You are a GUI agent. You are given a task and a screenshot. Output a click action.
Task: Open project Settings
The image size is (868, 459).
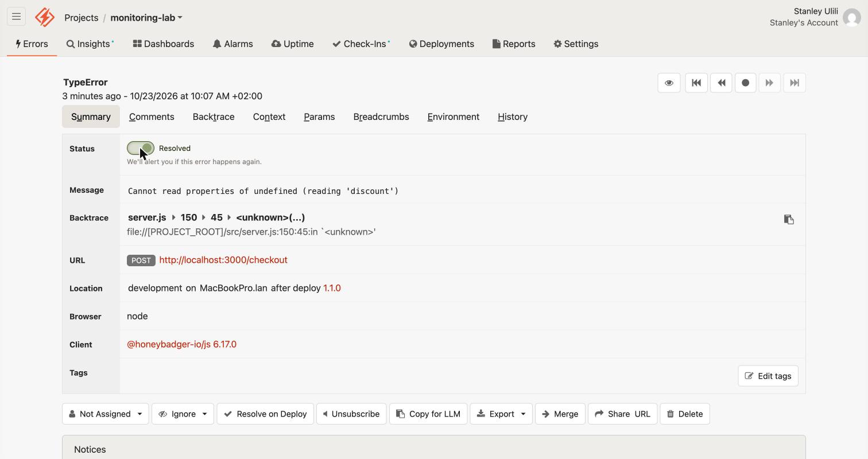(x=576, y=44)
